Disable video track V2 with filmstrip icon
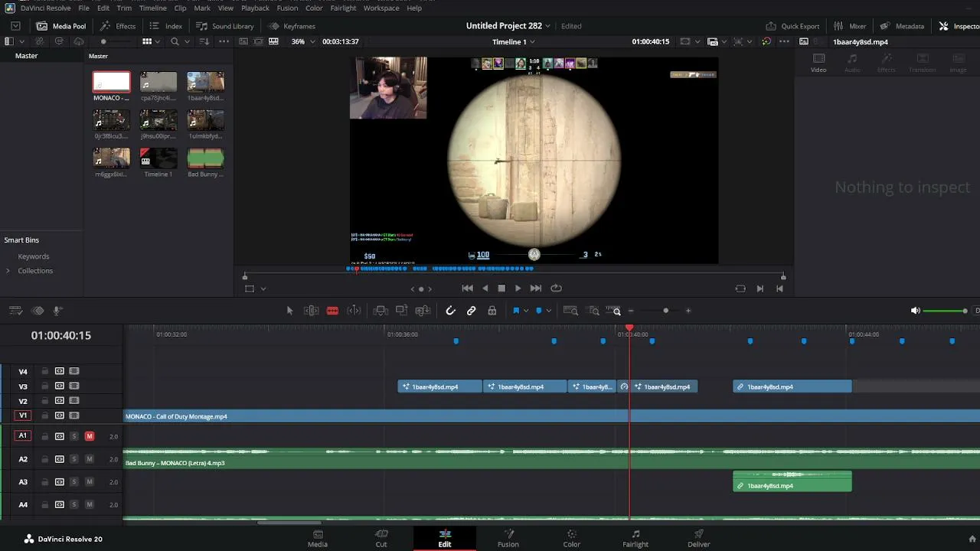Screen dimensions: 980x551 click(x=74, y=401)
